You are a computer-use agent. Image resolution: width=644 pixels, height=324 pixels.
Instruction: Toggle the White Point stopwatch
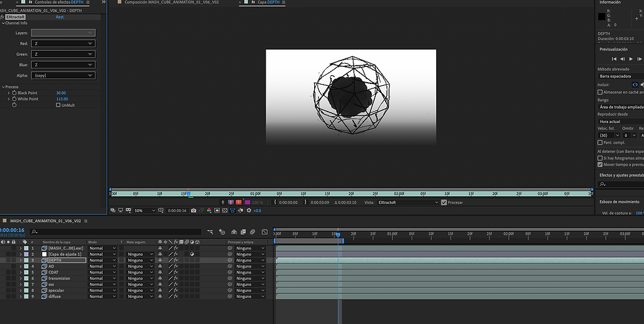click(x=14, y=99)
